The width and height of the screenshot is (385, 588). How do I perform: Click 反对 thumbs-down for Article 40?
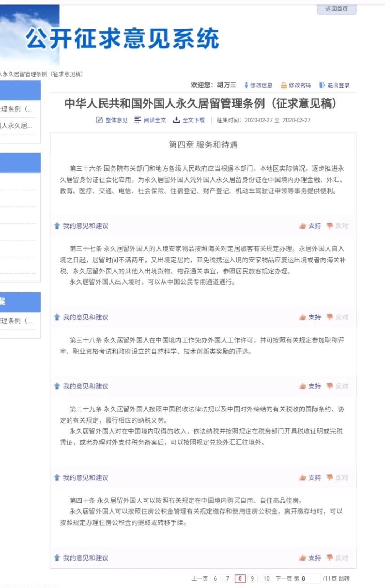(x=330, y=558)
